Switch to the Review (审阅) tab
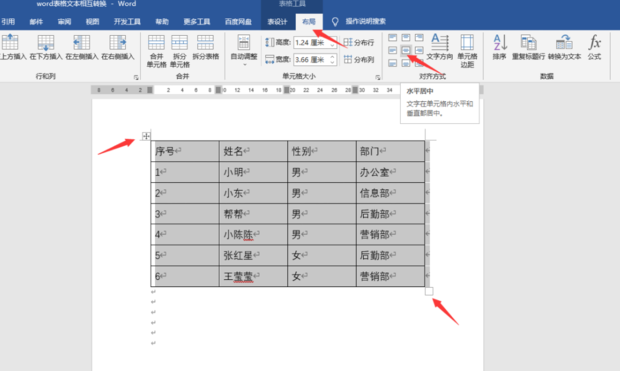 tap(64, 21)
